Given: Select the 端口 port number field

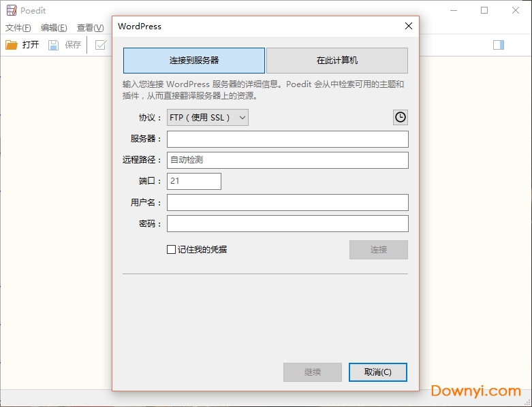Looking at the screenshot, I should [194, 181].
